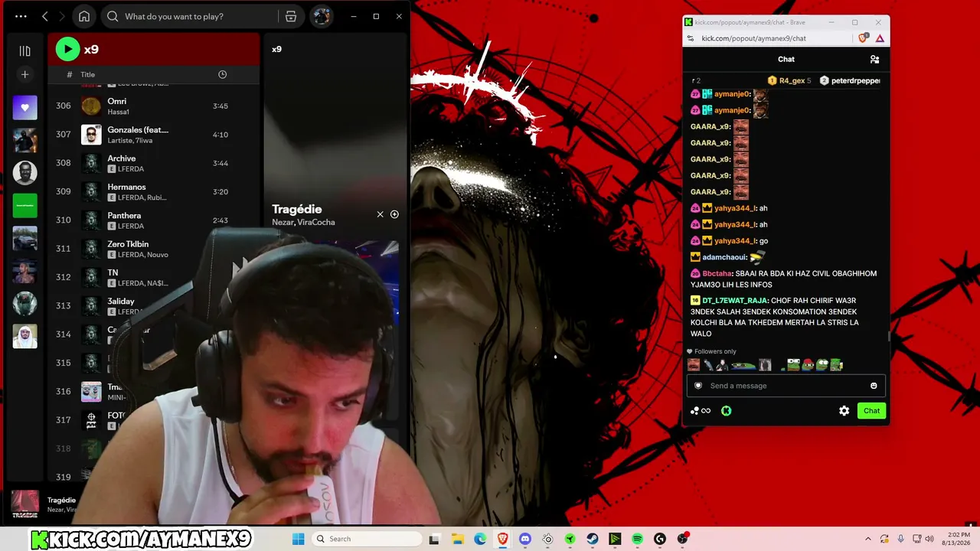Insert the red-cap Pepe quick emote
The height and width of the screenshot is (551, 980).
pos(807,365)
